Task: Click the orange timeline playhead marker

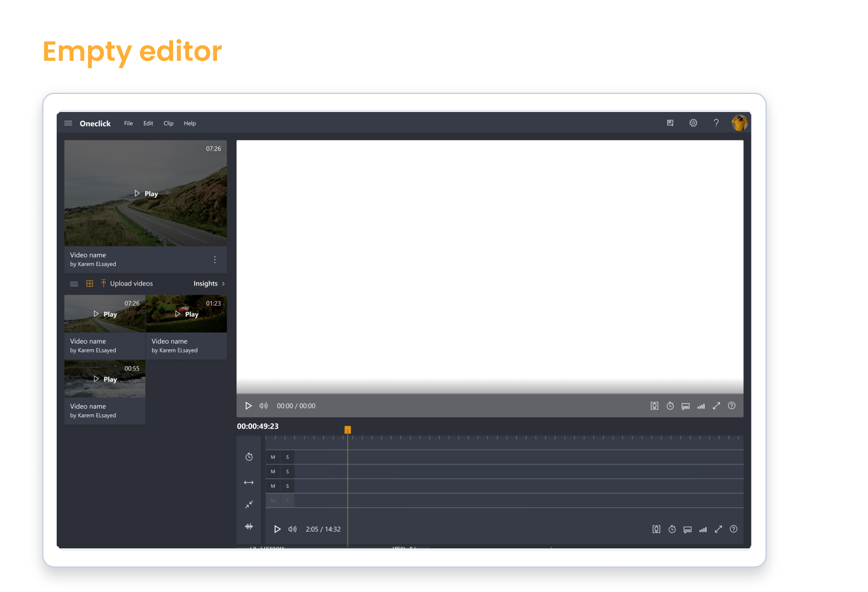Action: [x=347, y=430]
